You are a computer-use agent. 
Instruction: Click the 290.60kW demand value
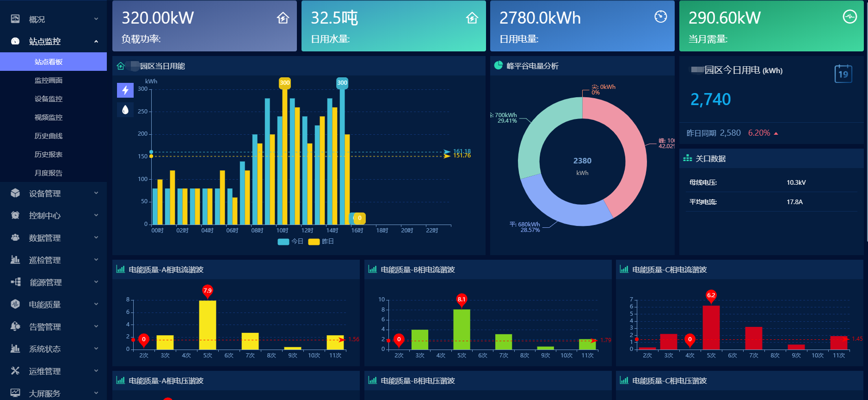pyautogui.click(x=725, y=18)
